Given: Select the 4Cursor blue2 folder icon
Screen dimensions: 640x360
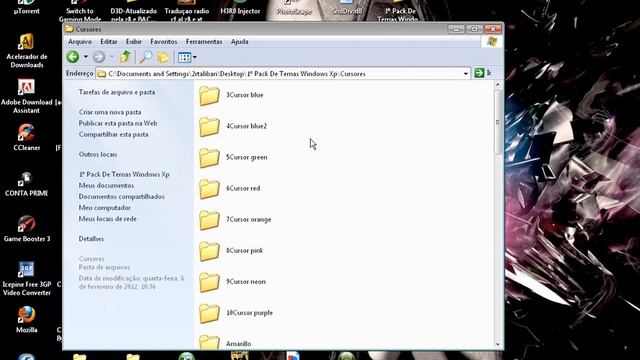Looking at the screenshot, I should (209, 127).
